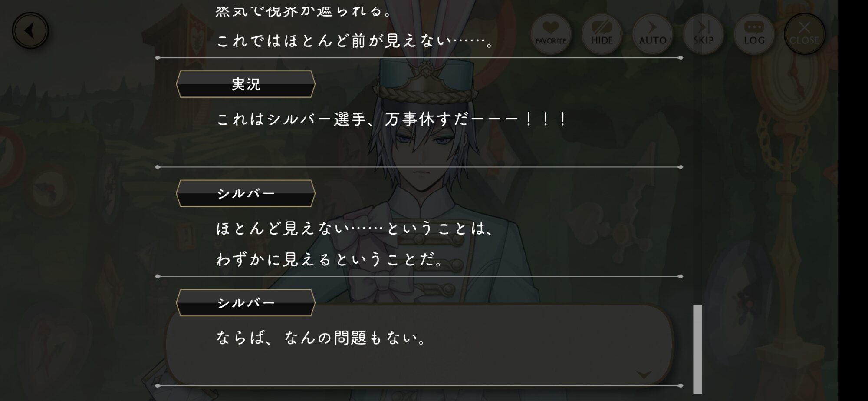Tap the advance arrow in the dialogue box

click(644, 374)
